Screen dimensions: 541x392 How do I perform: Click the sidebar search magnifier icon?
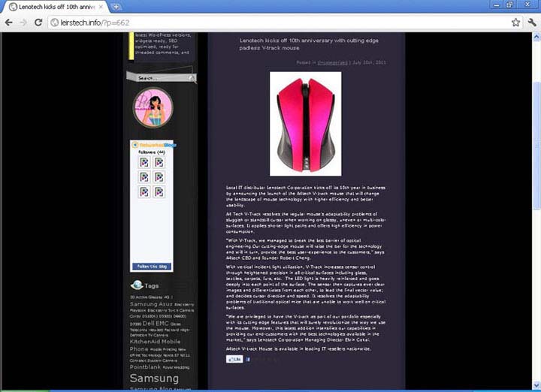click(192, 77)
